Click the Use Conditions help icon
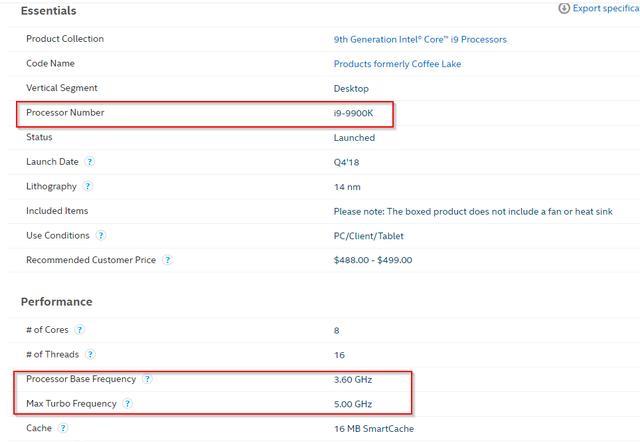640x442 pixels. click(x=100, y=235)
